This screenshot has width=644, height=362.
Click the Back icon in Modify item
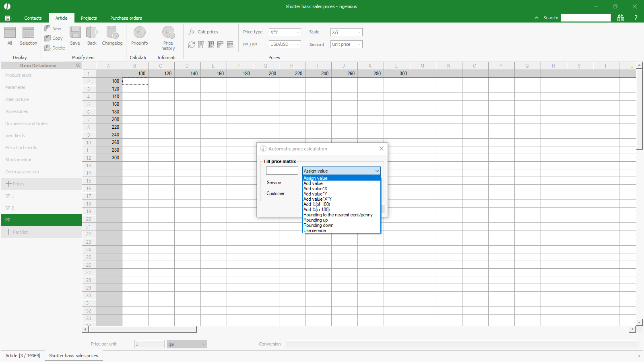(92, 33)
